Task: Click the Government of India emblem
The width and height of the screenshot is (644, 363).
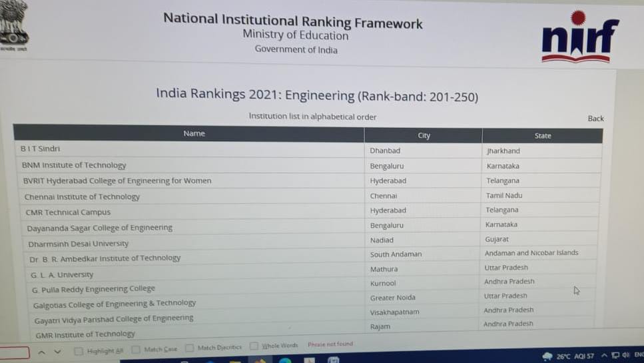Action: tap(14, 25)
